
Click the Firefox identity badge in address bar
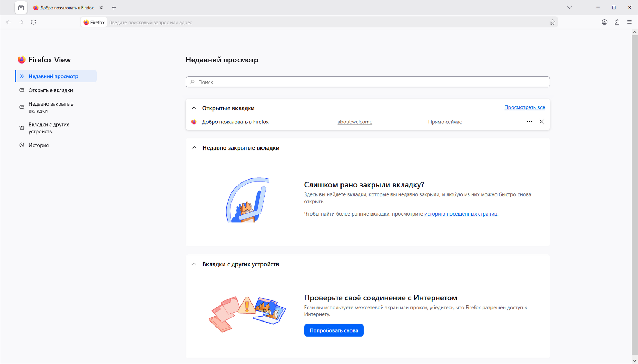point(94,22)
